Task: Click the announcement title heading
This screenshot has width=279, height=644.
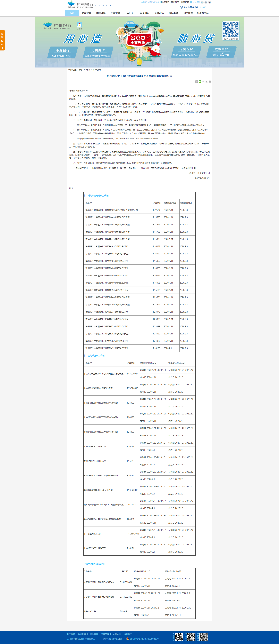Action: pos(139,76)
